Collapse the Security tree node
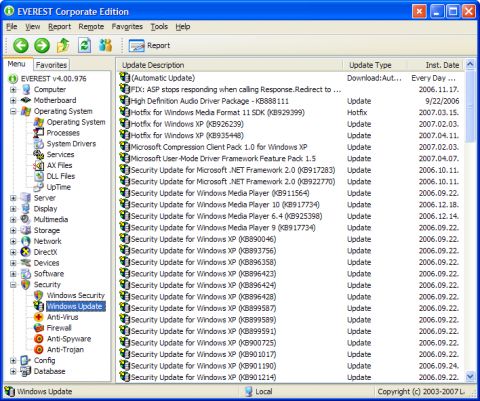The height and width of the screenshot is (401, 480). (x=13, y=285)
